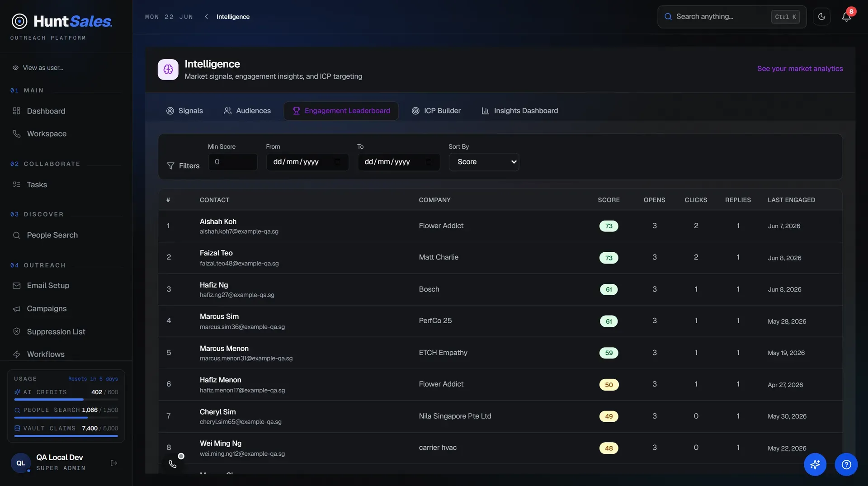Switch to the Audiences tab

pyautogui.click(x=247, y=111)
